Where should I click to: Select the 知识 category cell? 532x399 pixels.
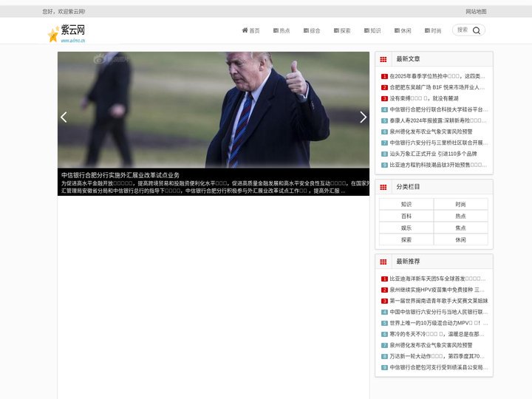point(406,204)
